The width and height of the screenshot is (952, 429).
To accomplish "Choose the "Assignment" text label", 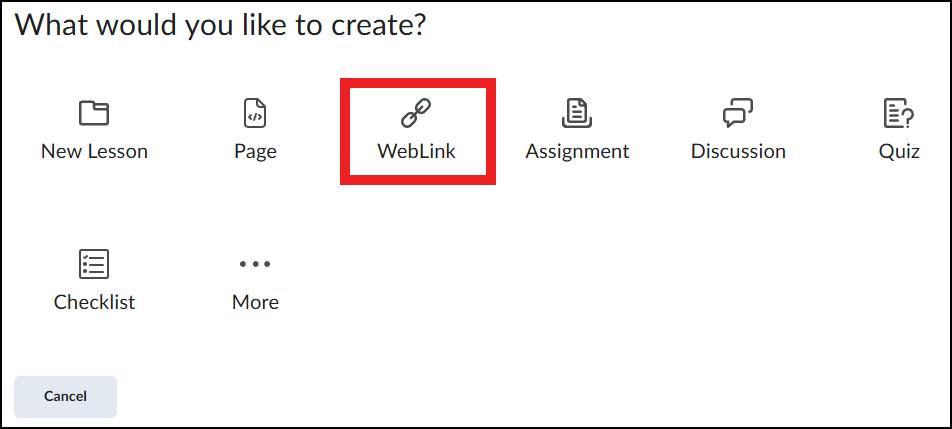I will [x=577, y=151].
